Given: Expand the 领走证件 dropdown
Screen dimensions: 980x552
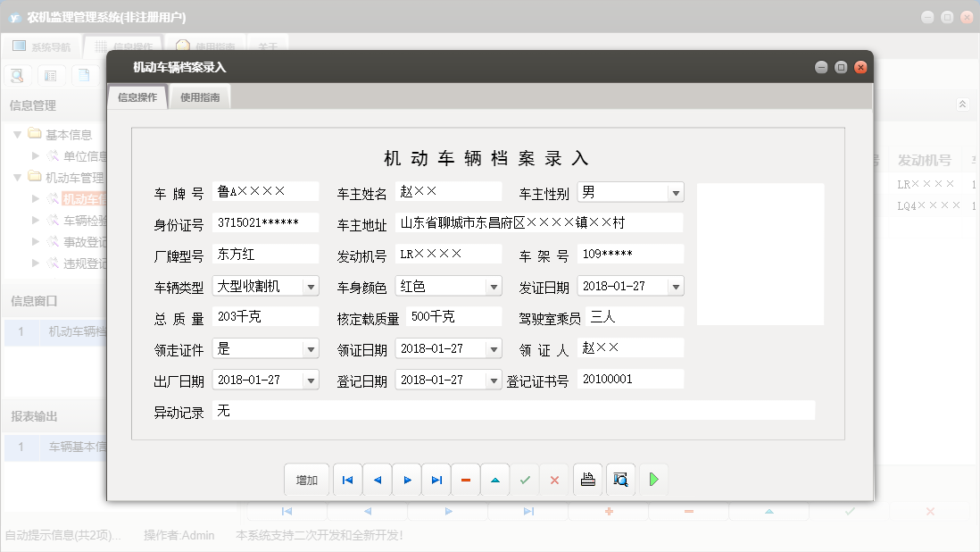Looking at the screenshot, I should 311,348.
